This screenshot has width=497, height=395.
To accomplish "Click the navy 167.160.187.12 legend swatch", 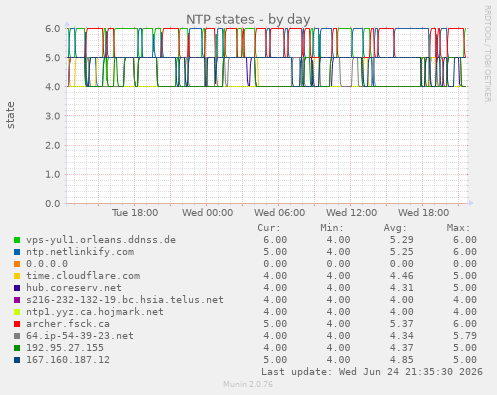I will point(17,360).
